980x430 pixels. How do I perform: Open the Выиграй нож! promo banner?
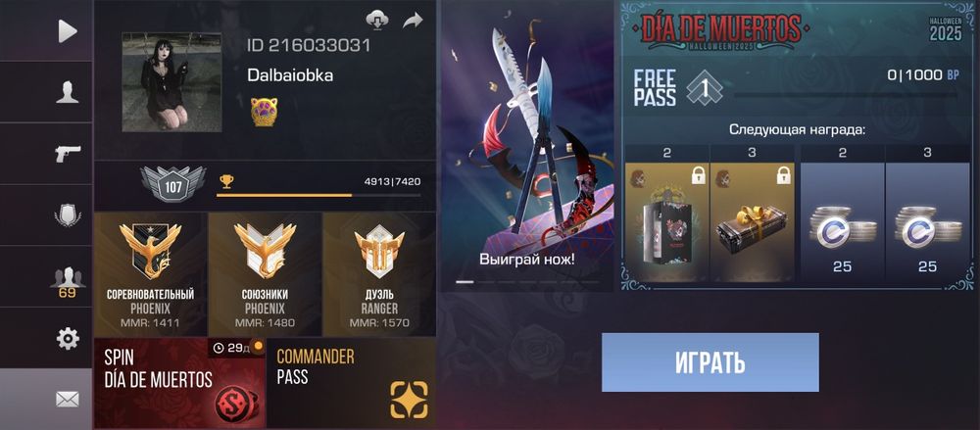[527, 146]
